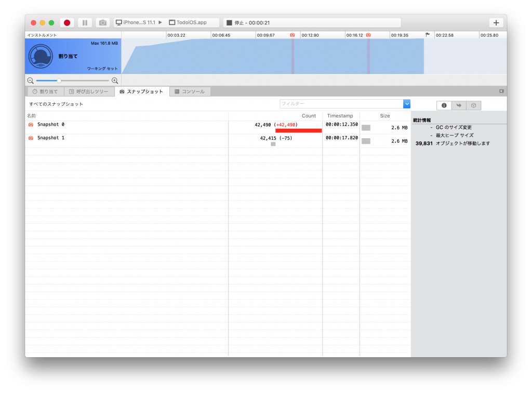Click the second snapshot marker near 00:16.12
This screenshot has height=393, width=532.
pyautogui.click(x=368, y=35)
